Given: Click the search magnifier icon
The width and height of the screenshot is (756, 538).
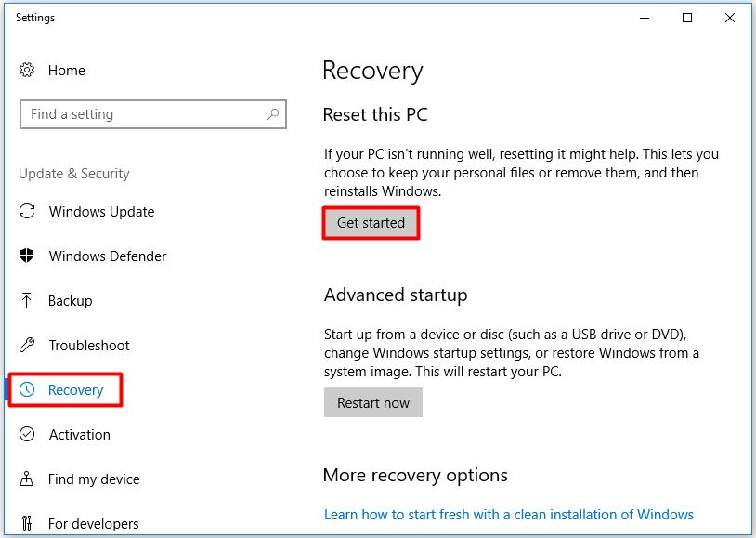Looking at the screenshot, I should (273, 114).
